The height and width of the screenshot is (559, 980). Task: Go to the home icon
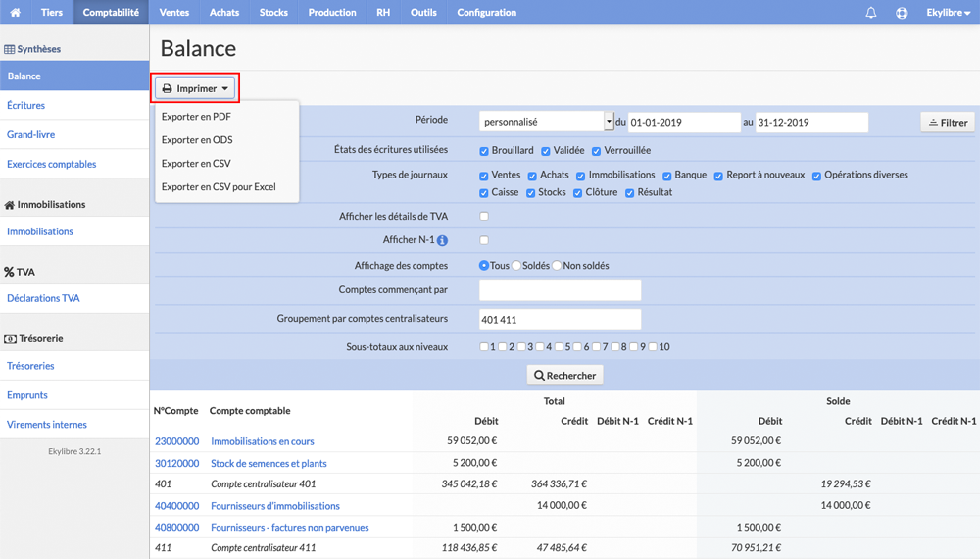pyautogui.click(x=15, y=12)
